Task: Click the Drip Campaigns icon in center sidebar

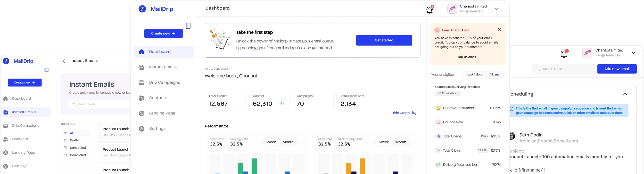Action: 142,83
